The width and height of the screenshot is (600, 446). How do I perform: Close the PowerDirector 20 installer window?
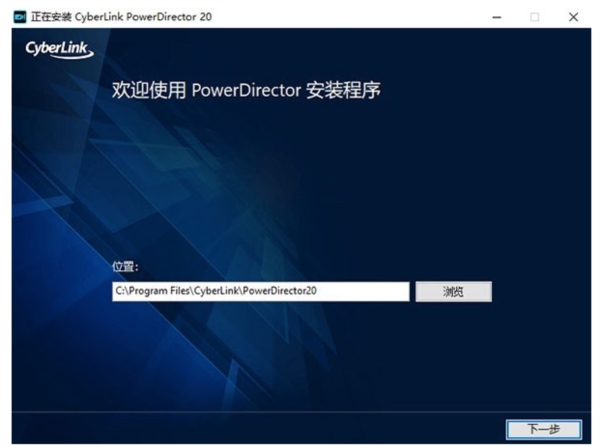tap(573, 17)
